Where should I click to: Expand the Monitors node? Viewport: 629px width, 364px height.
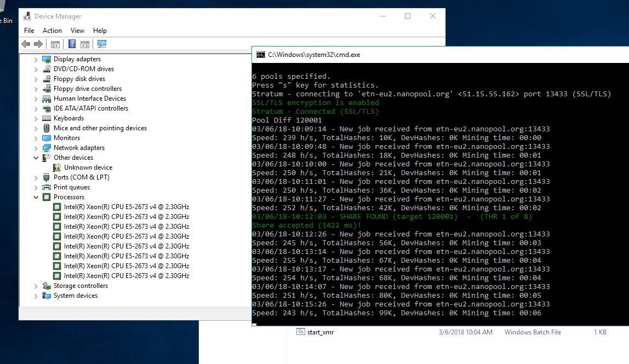[x=36, y=138]
